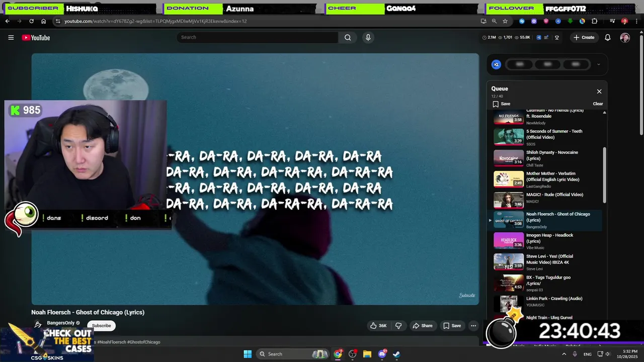The image size is (644, 362).
Task: Click the search magnifier button
Action: pyautogui.click(x=348, y=37)
